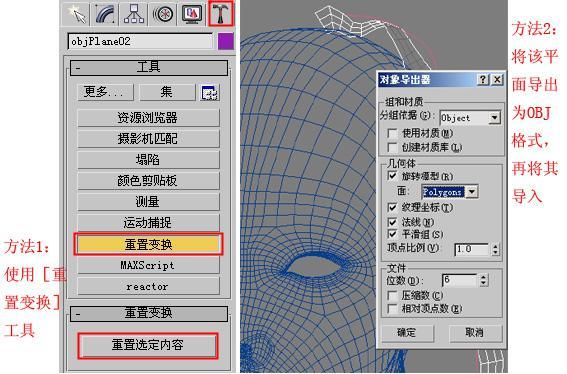
Task: Click the 位数 spinner arrows
Action: [x=483, y=280]
